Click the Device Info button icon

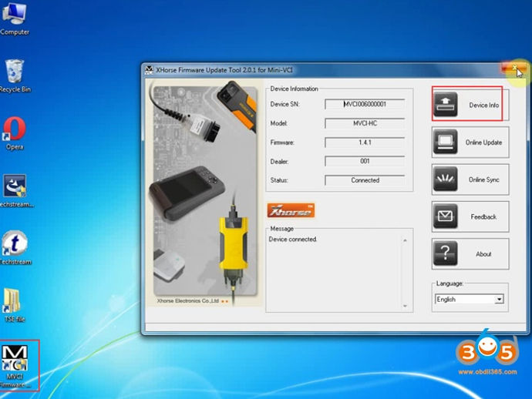pos(446,104)
